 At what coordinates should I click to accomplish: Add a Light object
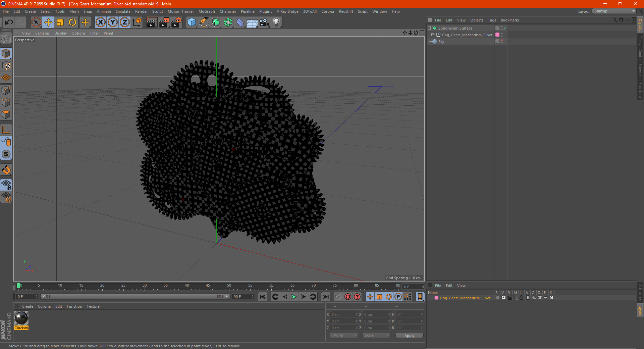click(x=276, y=22)
